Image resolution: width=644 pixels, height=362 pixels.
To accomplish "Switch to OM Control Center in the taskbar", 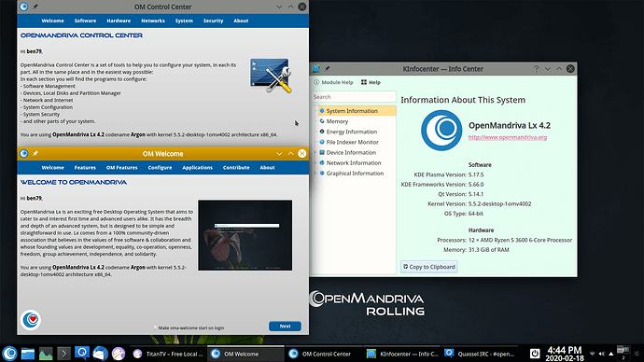I will 323,354.
